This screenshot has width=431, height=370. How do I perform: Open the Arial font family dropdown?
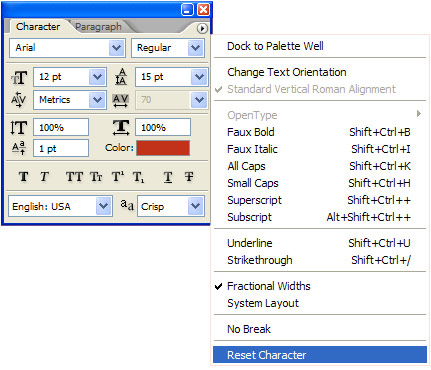(x=117, y=48)
